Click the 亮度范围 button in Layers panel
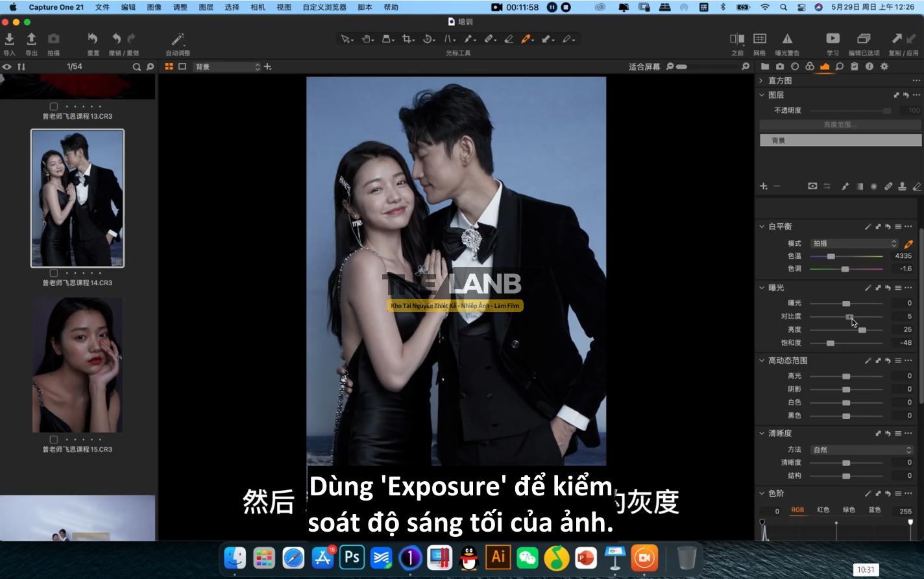This screenshot has height=579, width=924. (839, 124)
